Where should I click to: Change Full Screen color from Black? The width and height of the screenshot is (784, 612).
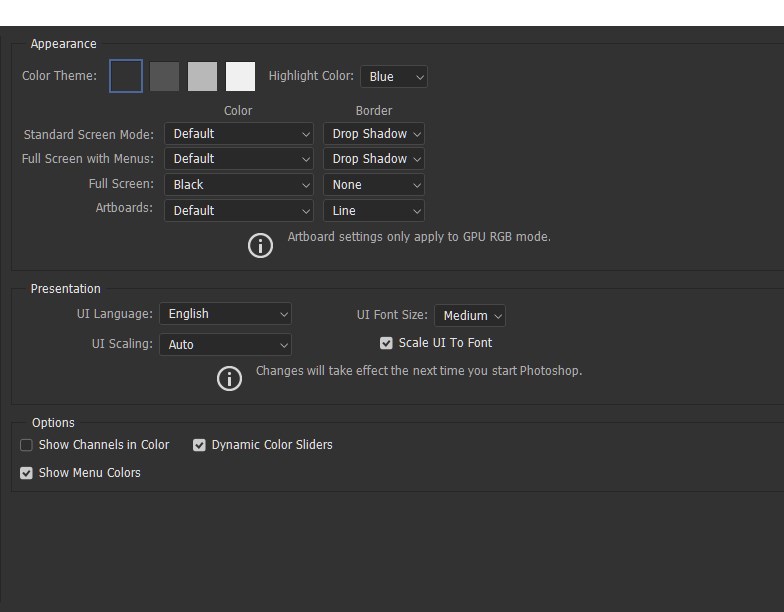click(240, 185)
